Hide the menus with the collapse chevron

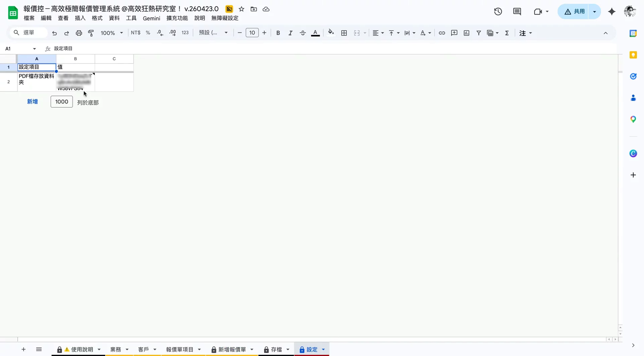pos(605,33)
